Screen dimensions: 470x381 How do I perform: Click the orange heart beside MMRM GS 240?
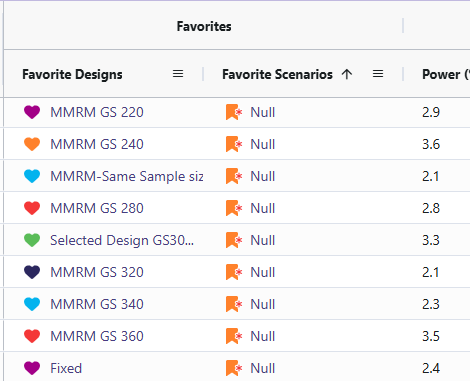point(32,144)
